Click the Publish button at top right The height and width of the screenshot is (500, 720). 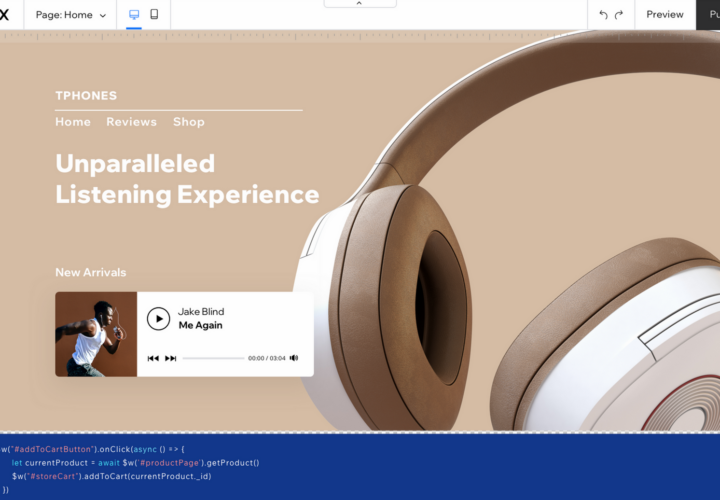[708, 15]
